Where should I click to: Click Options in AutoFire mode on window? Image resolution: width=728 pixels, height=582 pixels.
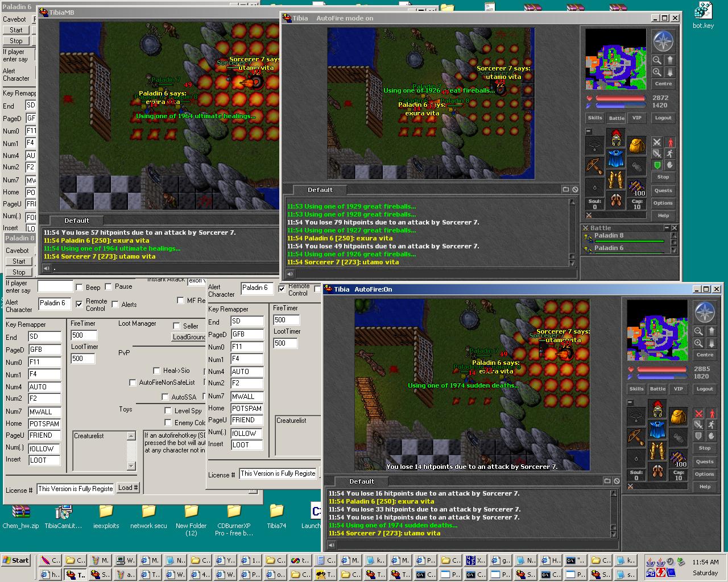663,203
